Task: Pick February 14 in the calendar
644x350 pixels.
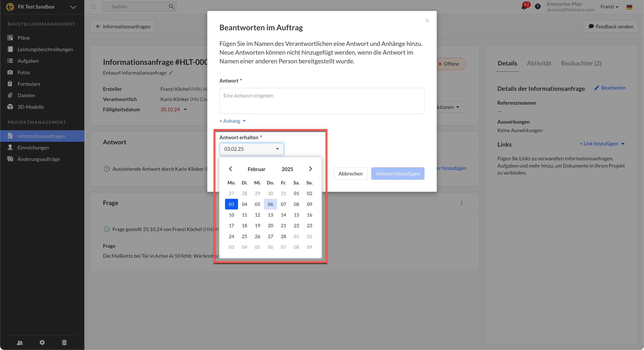Action: (283, 215)
